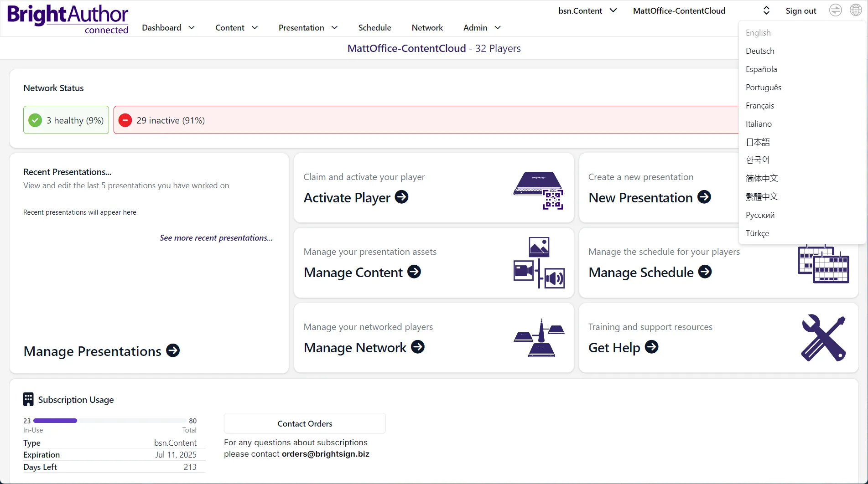Screen dimensions: 868x484
Task: Open See more recent presentations link
Action: click(x=216, y=238)
